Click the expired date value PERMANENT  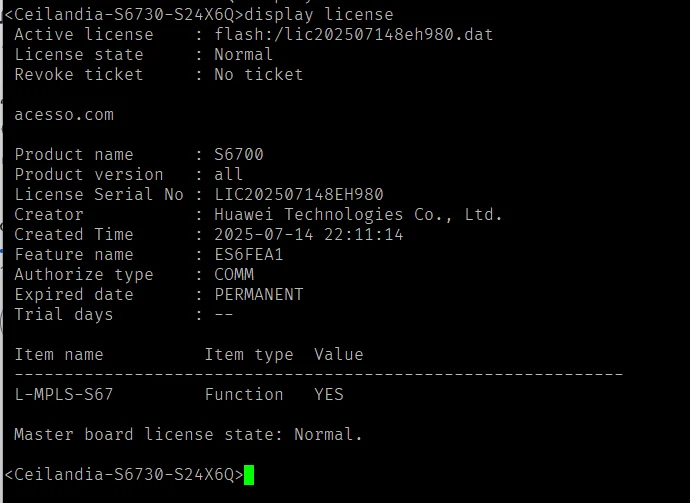(x=259, y=294)
